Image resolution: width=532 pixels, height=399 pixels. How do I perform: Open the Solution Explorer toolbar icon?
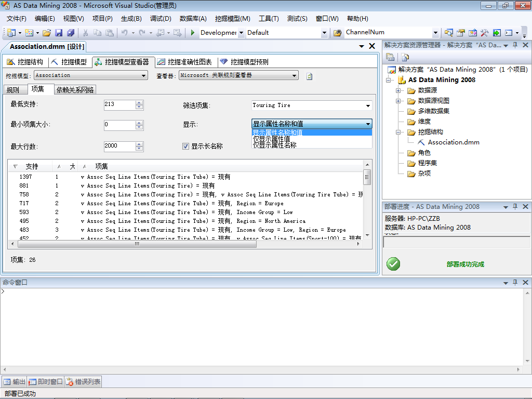click(x=448, y=33)
